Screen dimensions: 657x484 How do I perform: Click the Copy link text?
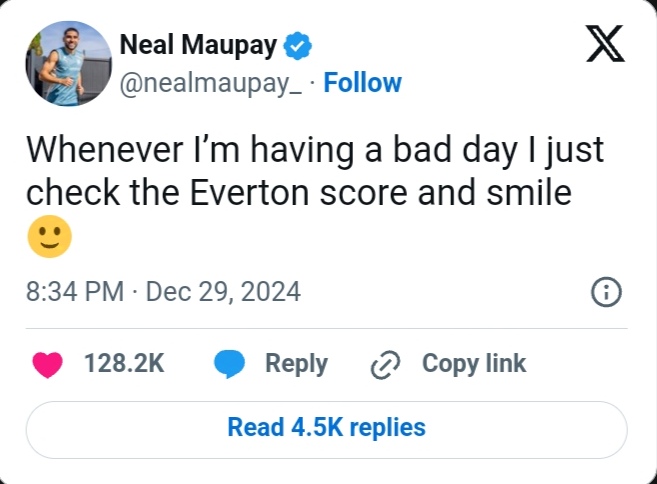pos(474,364)
